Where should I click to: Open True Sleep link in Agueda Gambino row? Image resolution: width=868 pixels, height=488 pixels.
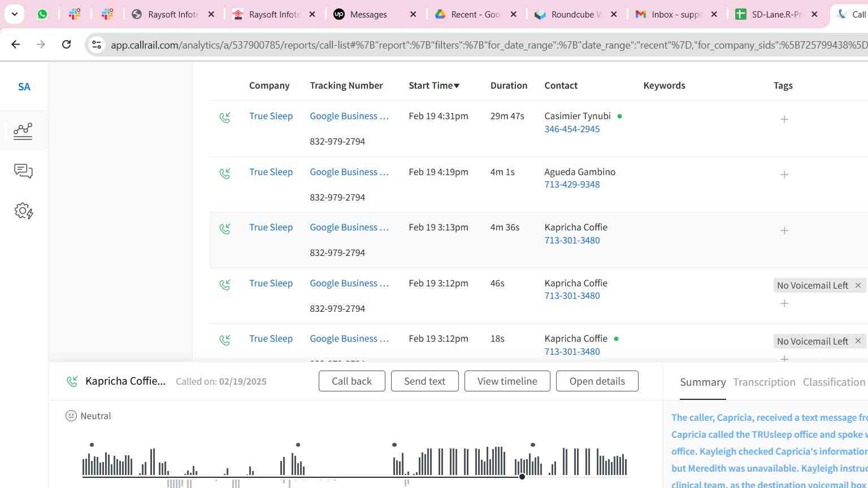point(271,172)
